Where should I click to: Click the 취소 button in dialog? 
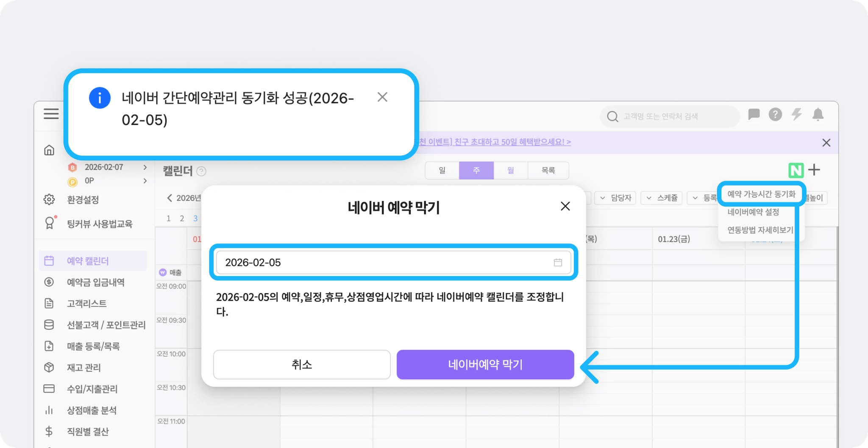tap(302, 364)
